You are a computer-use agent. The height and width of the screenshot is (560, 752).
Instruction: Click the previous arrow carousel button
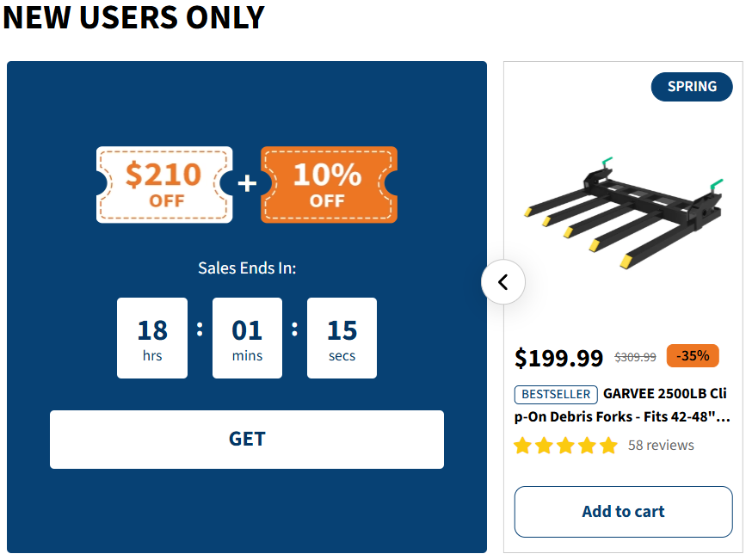tap(503, 281)
